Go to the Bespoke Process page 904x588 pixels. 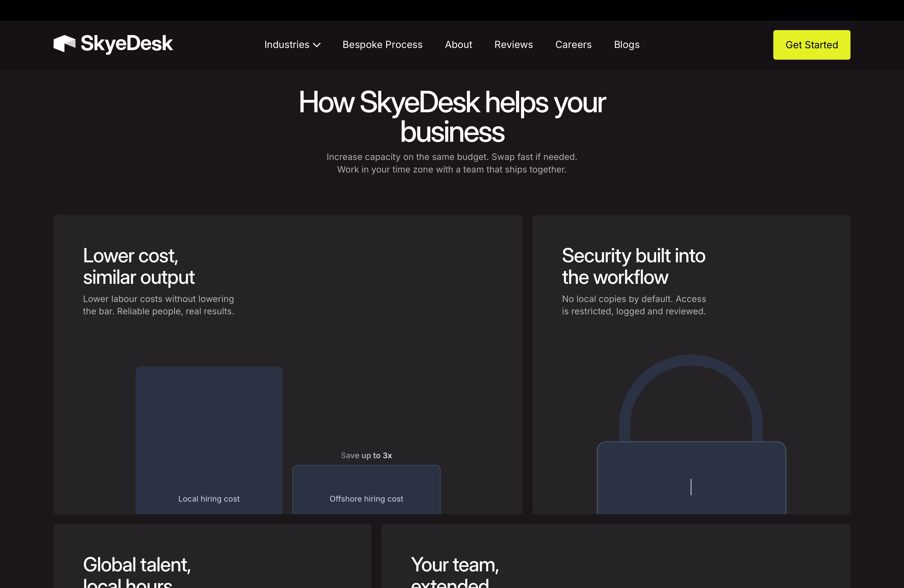pos(382,45)
